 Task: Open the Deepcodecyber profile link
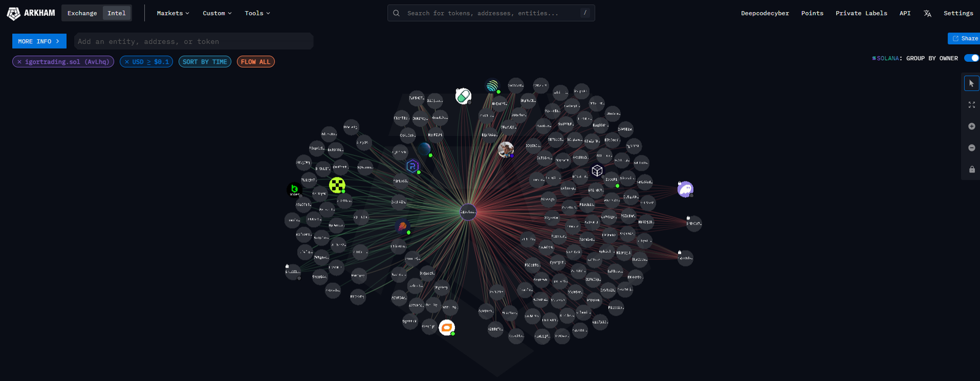(765, 13)
